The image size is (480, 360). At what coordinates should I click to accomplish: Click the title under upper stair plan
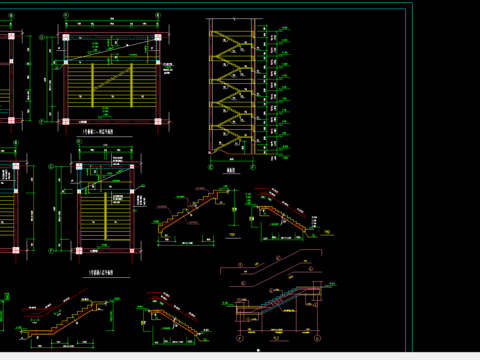point(98,132)
